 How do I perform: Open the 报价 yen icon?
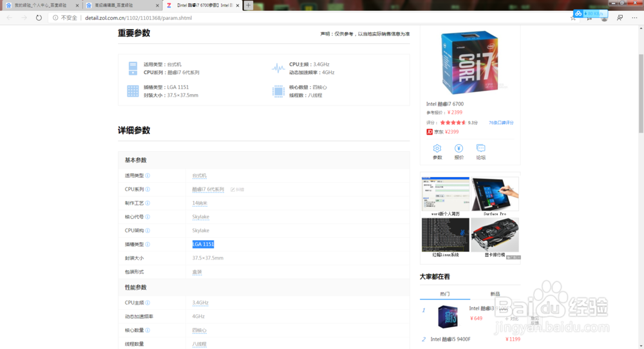459,148
